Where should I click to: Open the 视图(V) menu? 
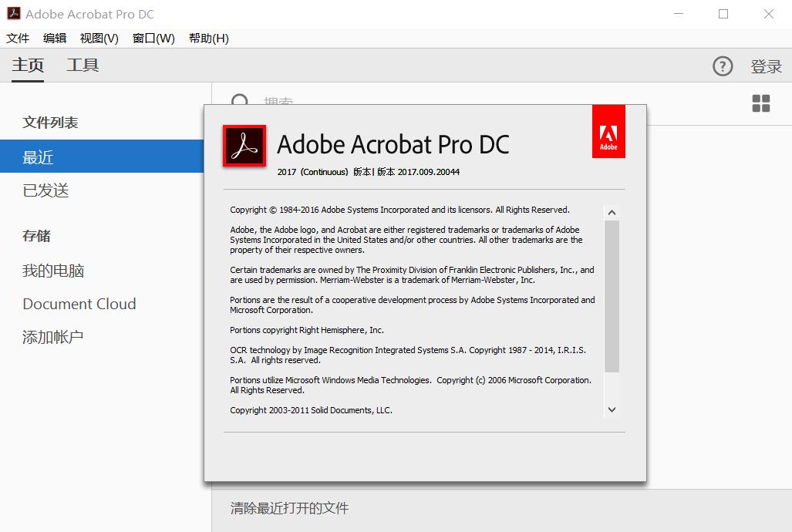(99, 39)
